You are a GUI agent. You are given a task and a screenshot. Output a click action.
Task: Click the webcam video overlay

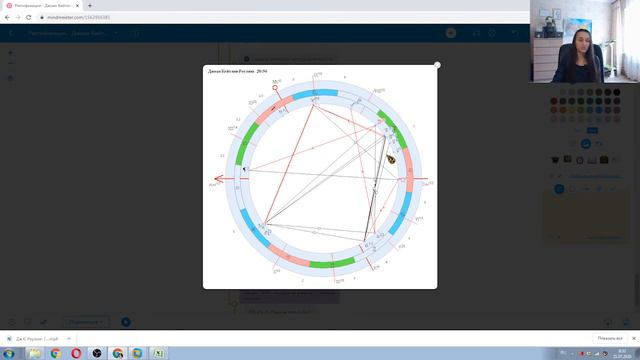[585, 41]
